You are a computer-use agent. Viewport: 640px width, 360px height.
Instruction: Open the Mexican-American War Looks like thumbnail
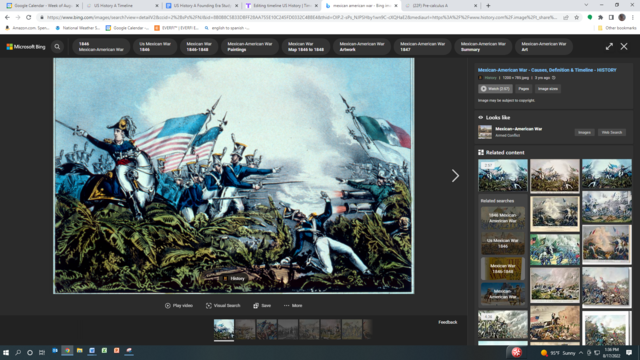[x=485, y=132]
